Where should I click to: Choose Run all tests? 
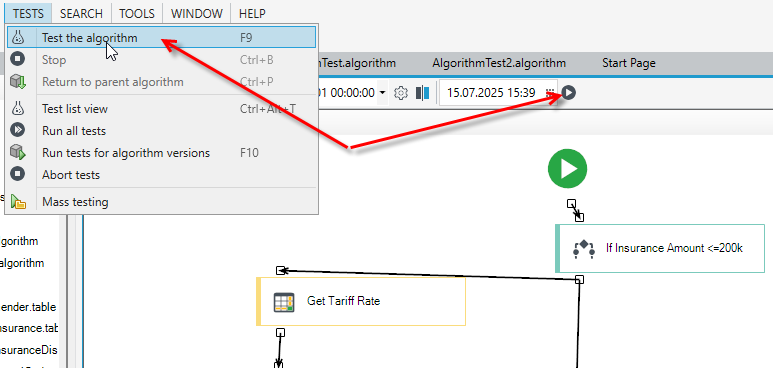click(161, 131)
